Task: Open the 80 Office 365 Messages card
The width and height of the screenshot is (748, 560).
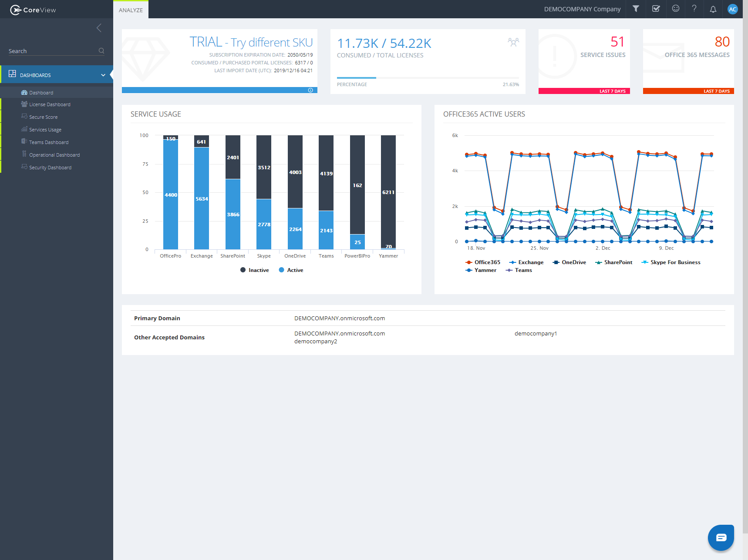Action: point(688,61)
